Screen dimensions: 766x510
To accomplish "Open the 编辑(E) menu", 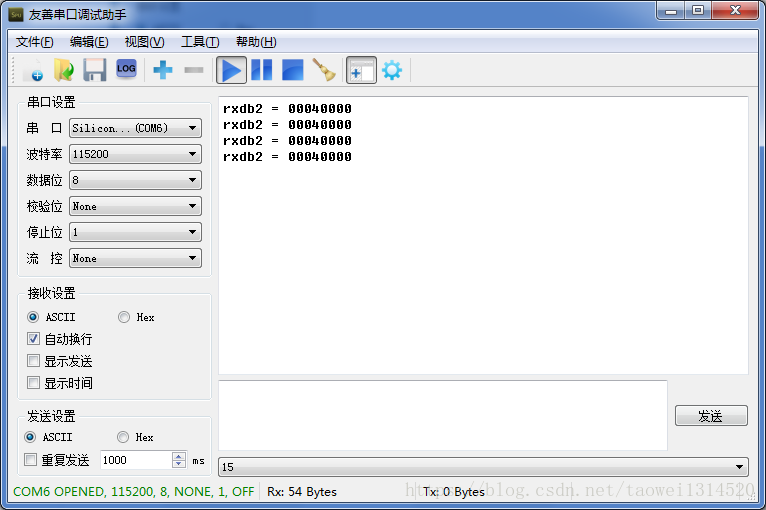I will click(89, 42).
